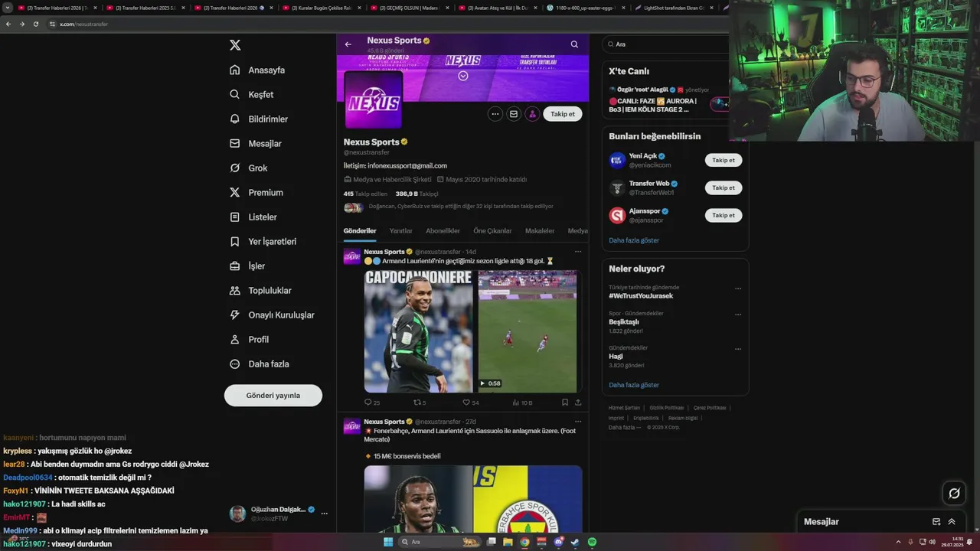Open more options on the 14d post
The height and width of the screenshot is (551, 980).
tap(578, 252)
